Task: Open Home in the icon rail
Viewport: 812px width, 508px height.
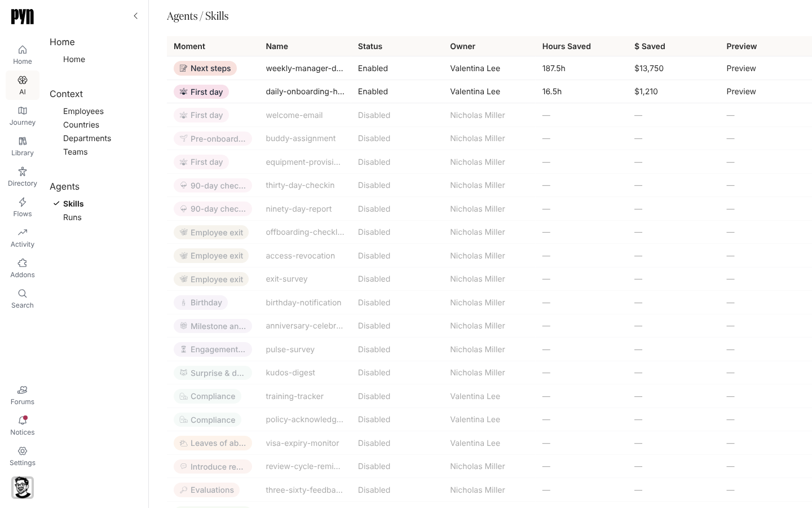Action: 23,55
